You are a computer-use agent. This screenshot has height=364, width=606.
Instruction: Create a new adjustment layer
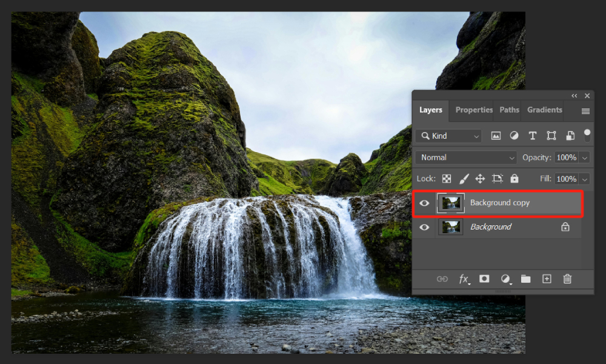click(x=505, y=279)
